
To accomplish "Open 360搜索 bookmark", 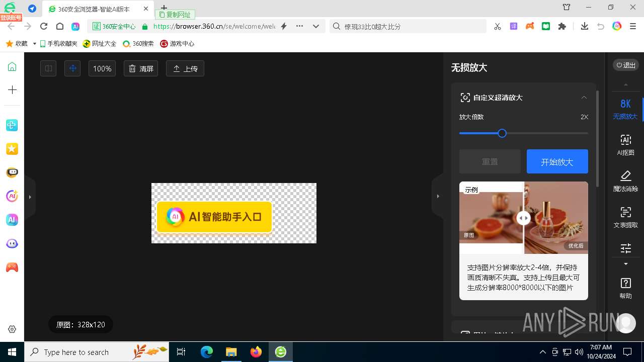I will point(138,44).
